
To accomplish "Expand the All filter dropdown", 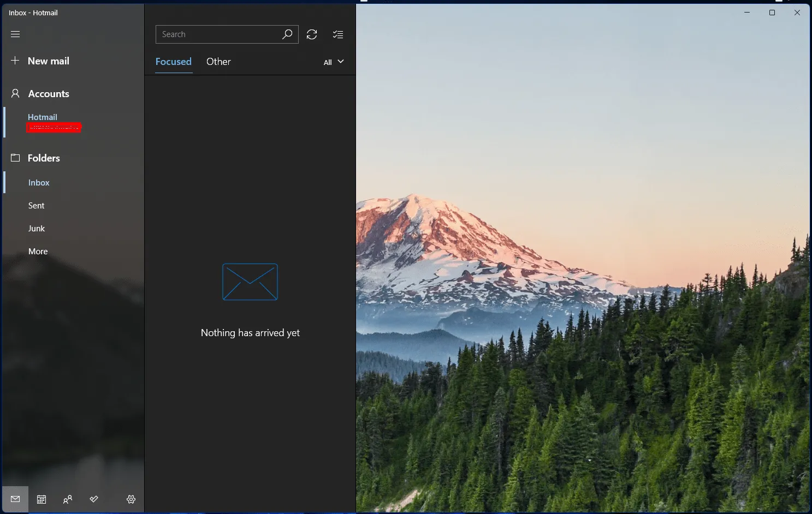I will [x=333, y=62].
